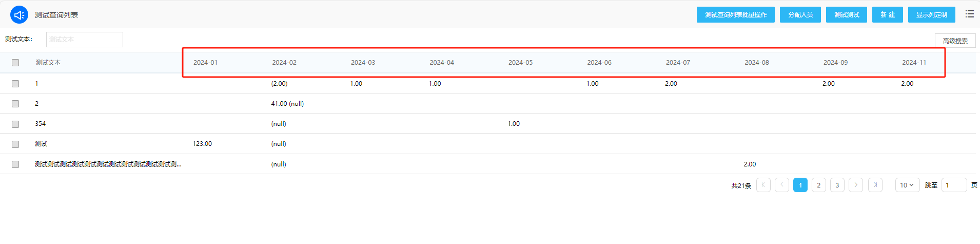Select the checkbox for row 测试
980x244 pixels.
tap(15, 144)
